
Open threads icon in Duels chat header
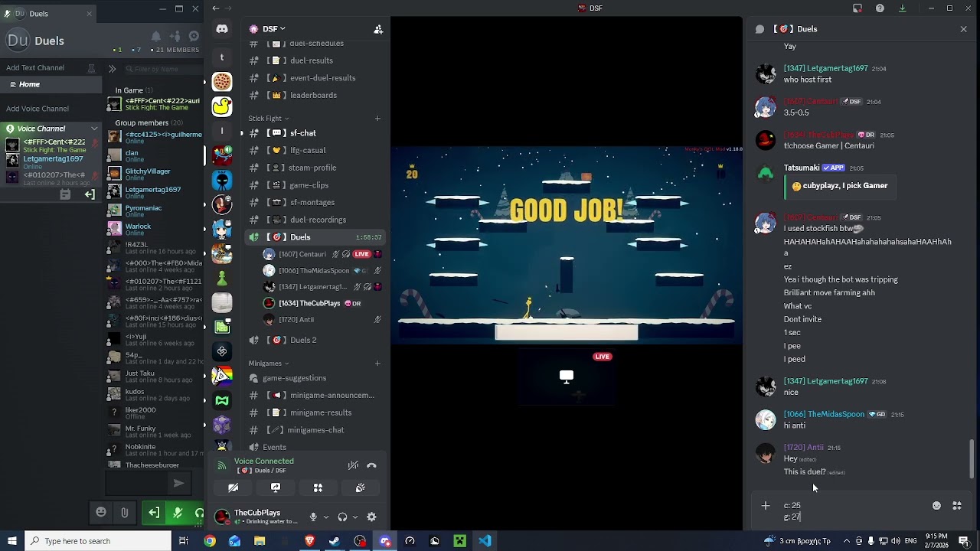coord(759,29)
